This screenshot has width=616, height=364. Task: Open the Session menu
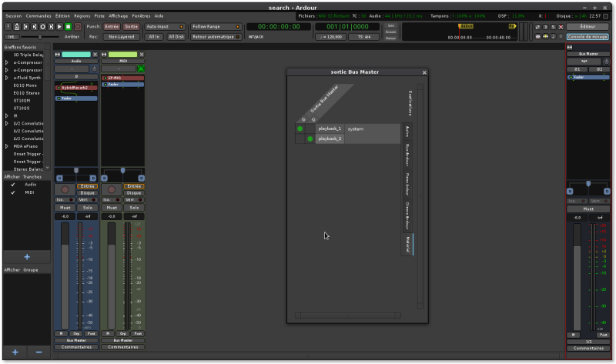[13, 16]
